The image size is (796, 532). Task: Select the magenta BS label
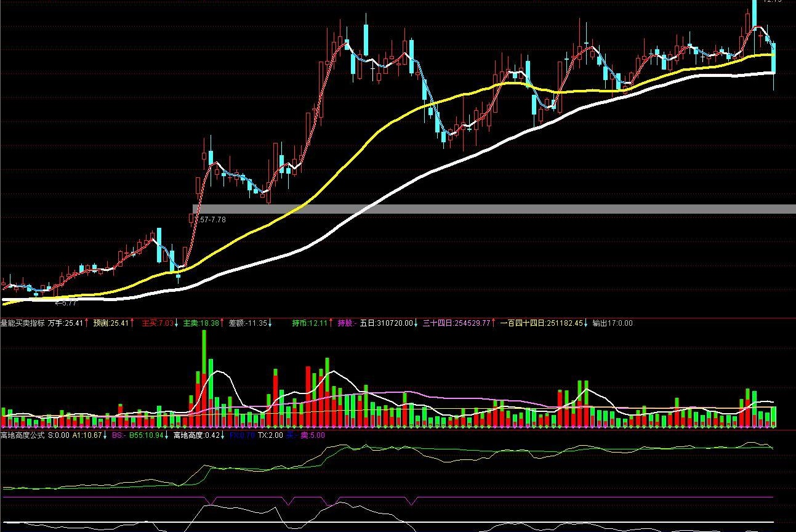[118, 435]
